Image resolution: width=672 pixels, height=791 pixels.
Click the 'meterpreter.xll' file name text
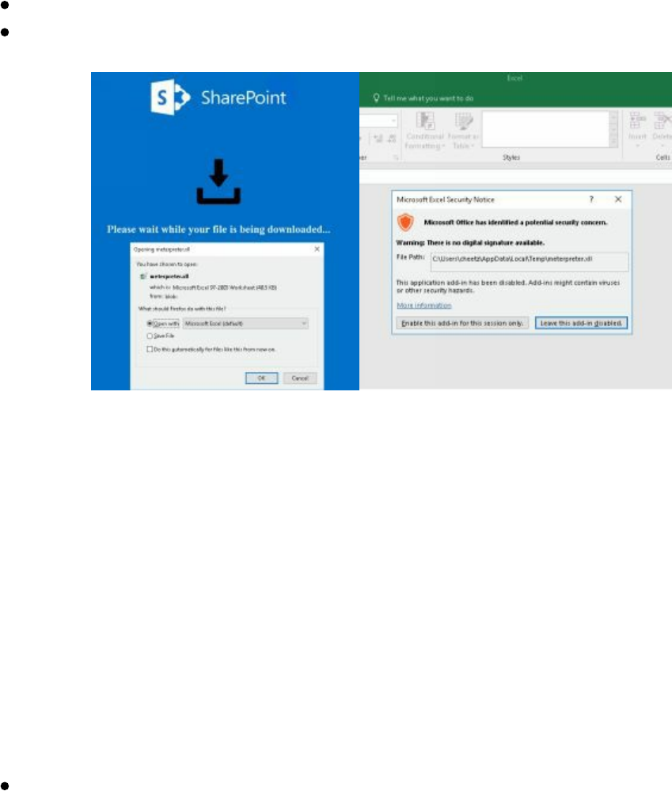pos(169,276)
